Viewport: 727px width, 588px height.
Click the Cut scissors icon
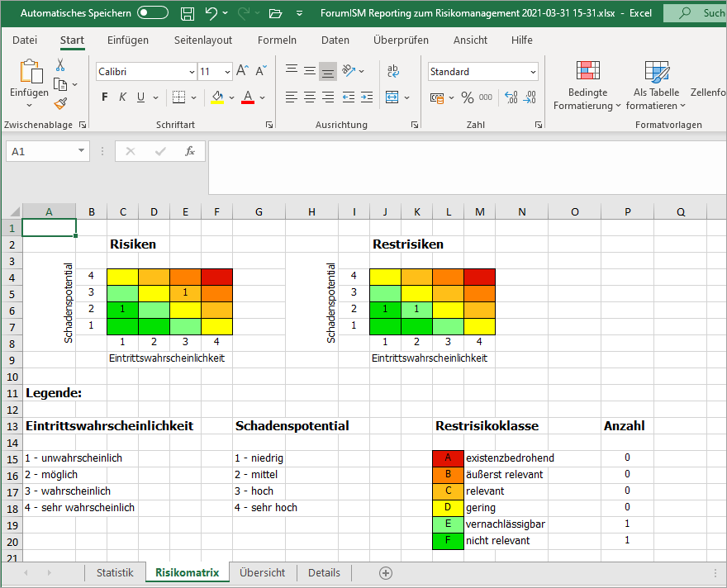(60, 65)
